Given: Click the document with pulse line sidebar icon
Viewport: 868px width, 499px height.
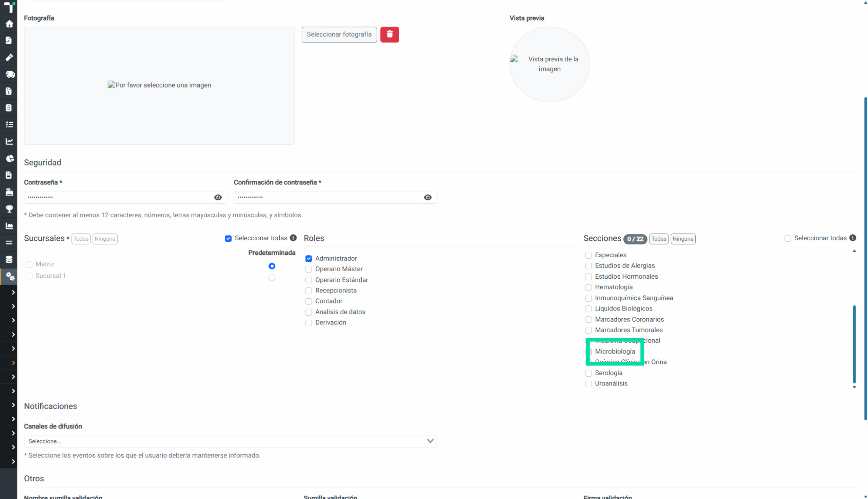Looking at the screenshot, I should click(x=9, y=40).
